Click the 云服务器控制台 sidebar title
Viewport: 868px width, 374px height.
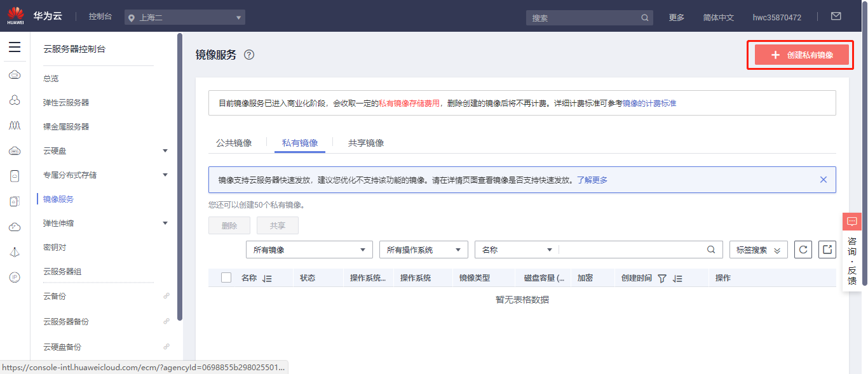coord(74,49)
